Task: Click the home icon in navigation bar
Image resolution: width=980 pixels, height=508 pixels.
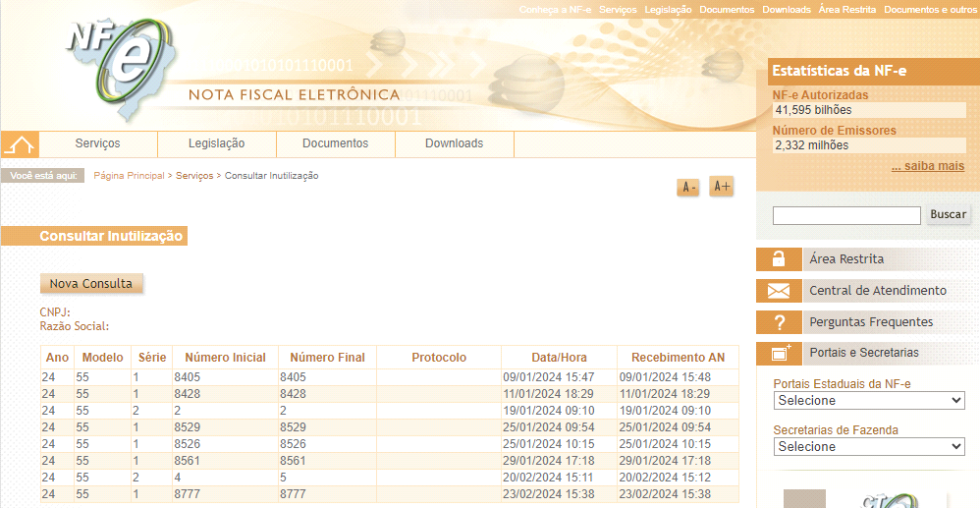Action: coord(20,144)
